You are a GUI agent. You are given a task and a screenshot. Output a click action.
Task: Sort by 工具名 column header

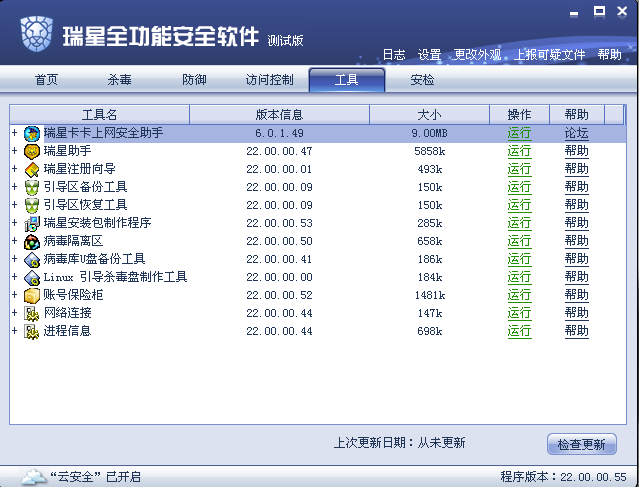tap(99, 115)
